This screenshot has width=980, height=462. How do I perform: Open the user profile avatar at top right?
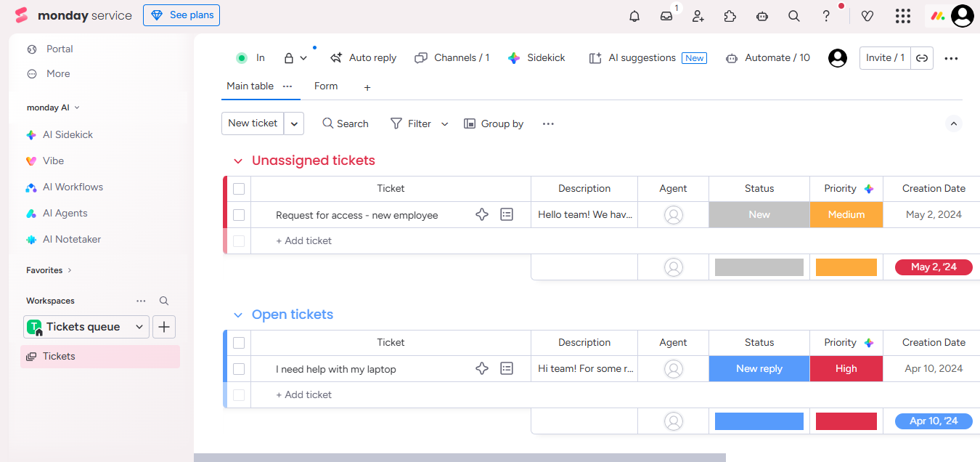point(963,16)
